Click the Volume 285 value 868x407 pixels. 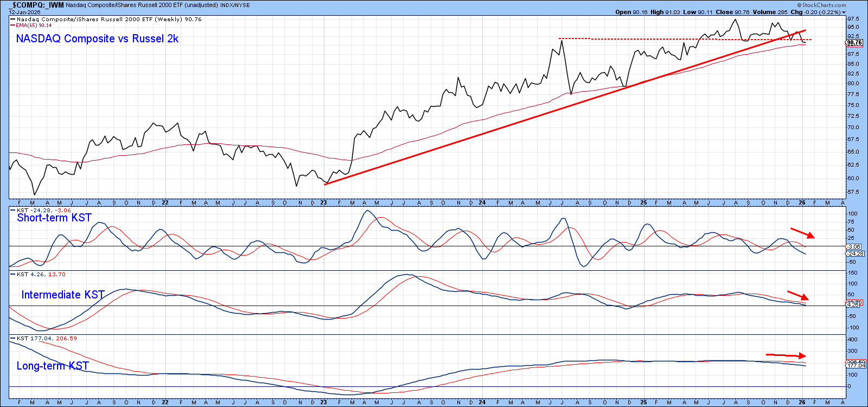click(770, 12)
